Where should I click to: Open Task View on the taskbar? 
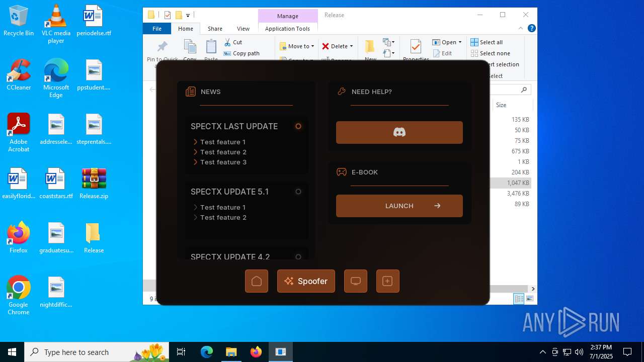pos(181,352)
